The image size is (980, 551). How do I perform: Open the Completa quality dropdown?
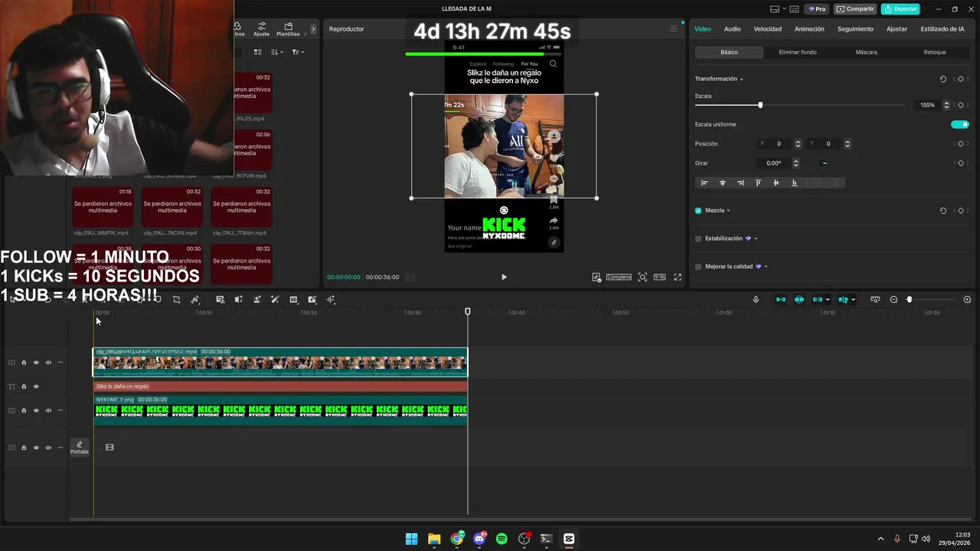[619, 277]
